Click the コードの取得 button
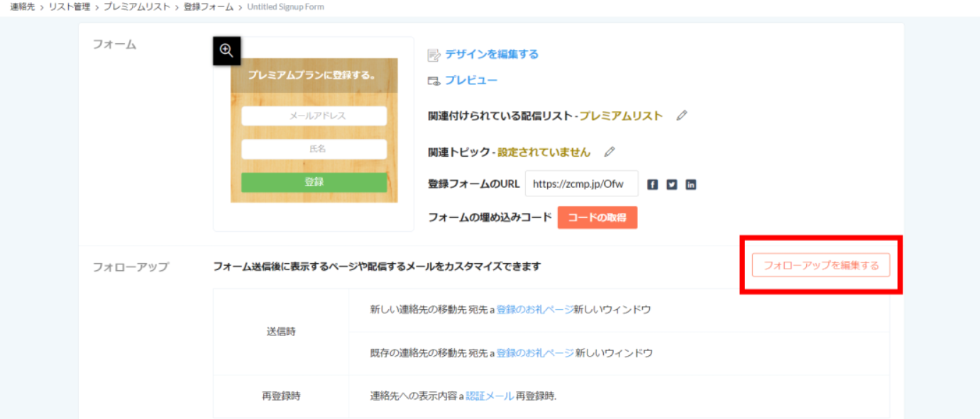Screen dimensions: 980x419 coord(598,218)
